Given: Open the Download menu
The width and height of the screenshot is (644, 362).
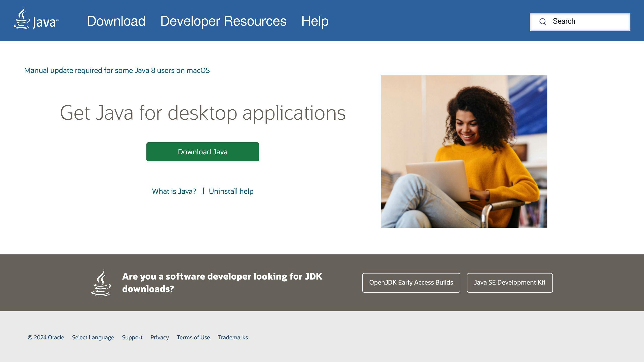Looking at the screenshot, I should [x=116, y=21].
